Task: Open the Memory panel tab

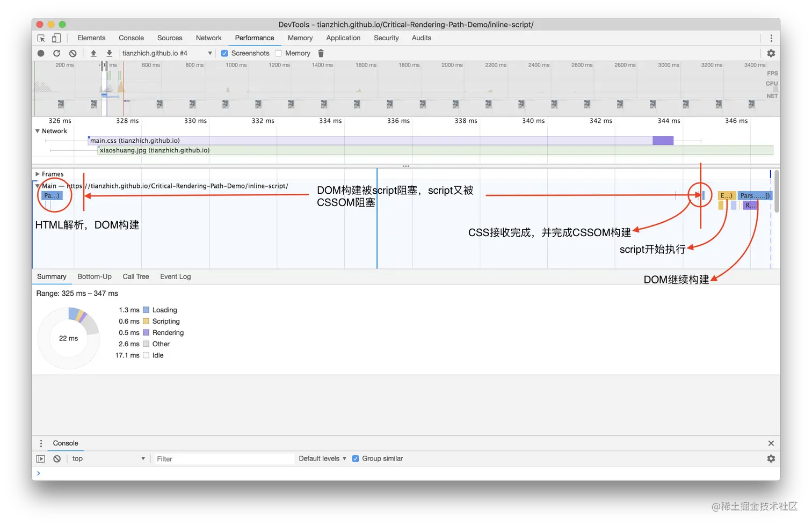Action: [300, 38]
